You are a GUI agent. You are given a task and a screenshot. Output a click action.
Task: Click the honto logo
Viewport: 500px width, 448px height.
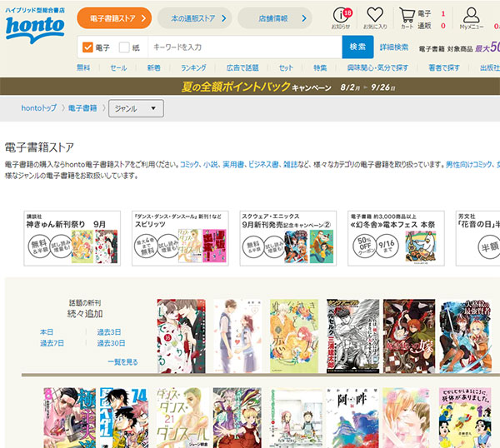35,26
